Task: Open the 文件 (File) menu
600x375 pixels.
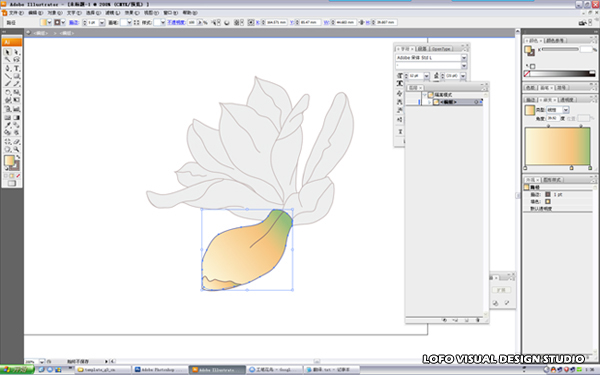Action: (16, 13)
